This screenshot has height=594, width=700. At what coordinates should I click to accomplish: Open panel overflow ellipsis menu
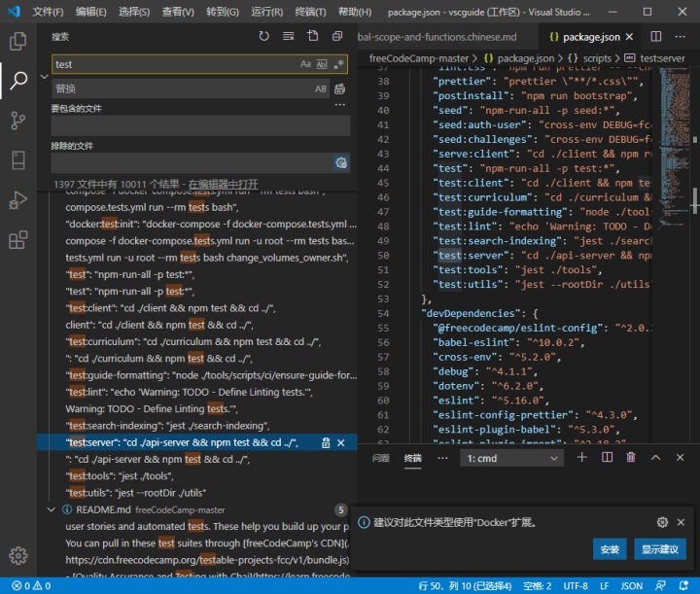[x=442, y=458]
